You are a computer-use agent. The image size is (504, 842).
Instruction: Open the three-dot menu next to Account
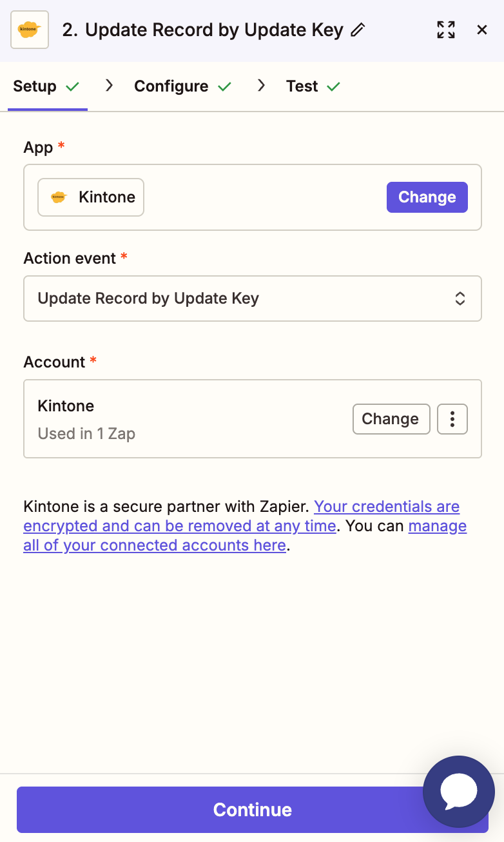tap(452, 419)
